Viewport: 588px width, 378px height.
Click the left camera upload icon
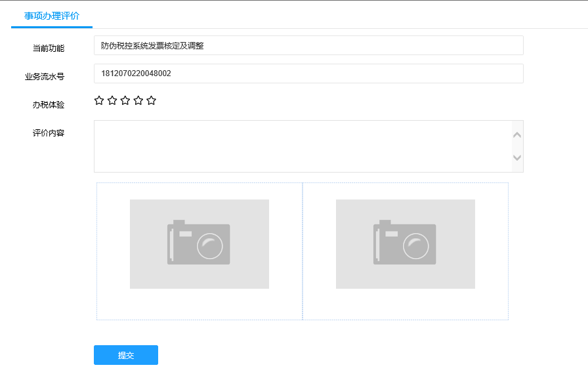point(199,243)
